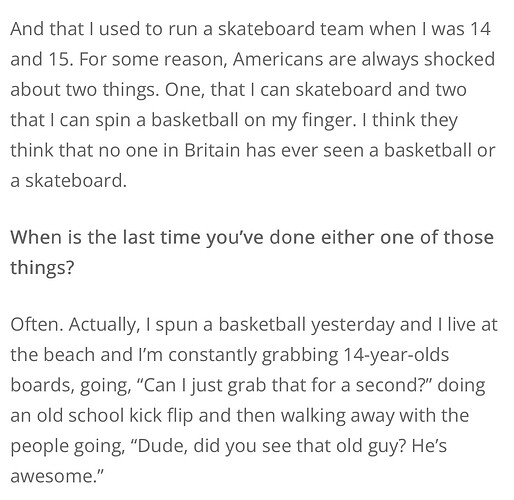Click the word "beach" in the answer
The height and width of the screenshot is (500, 514).
69,354
